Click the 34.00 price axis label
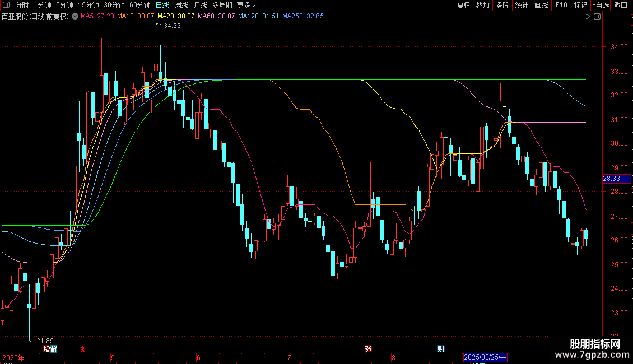This screenshot has width=633, height=364. pyautogui.click(x=619, y=47)
